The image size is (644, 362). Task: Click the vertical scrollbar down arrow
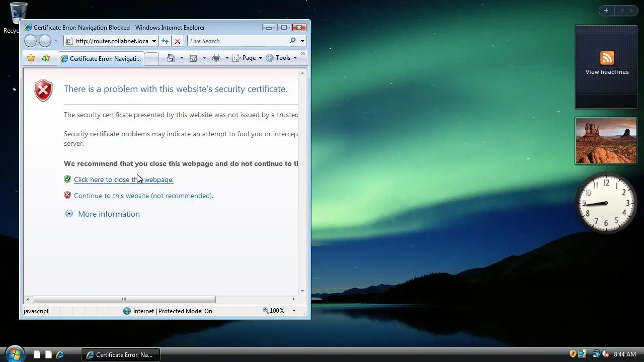[302, 291]
